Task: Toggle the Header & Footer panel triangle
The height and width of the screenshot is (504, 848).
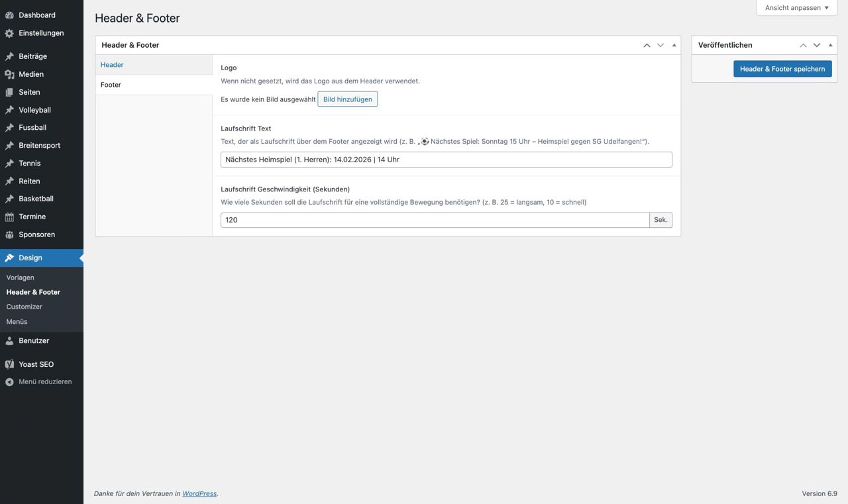Action: click(674, 45)
